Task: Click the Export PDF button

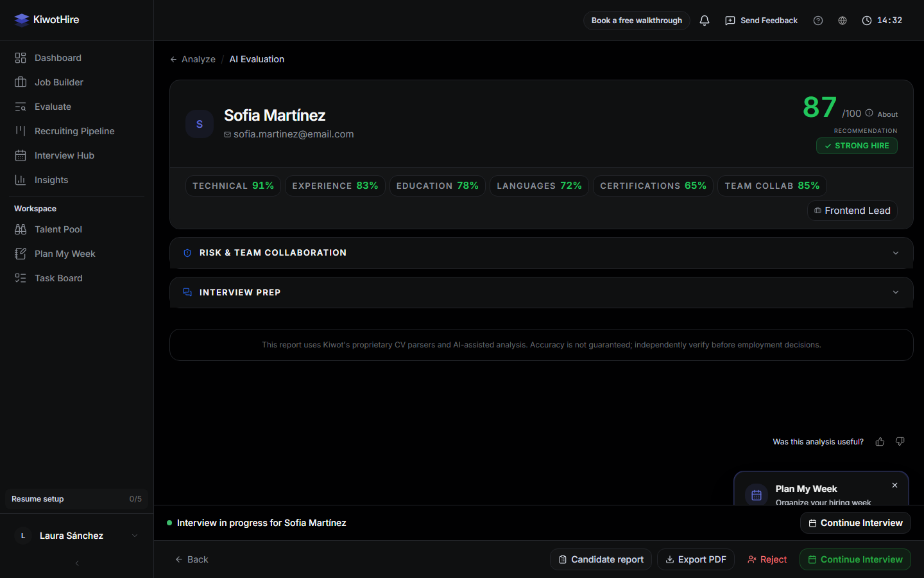Action: (x=696, y=559)
